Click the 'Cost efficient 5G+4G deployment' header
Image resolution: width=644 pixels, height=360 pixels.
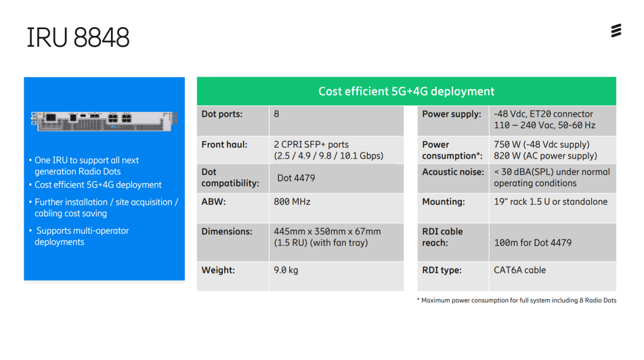[x=406, y=92]
